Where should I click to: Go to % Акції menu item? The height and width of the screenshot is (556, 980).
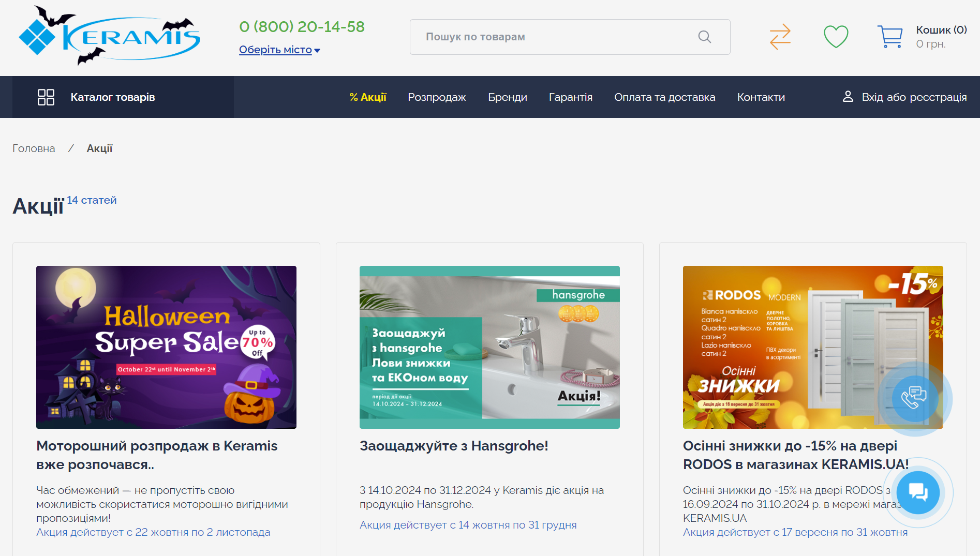(x=367, y=97)
